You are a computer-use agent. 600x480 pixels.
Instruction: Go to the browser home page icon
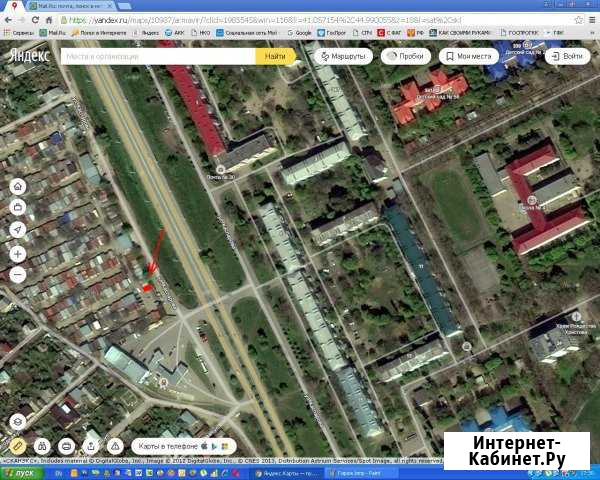pyautogui.click(x=49, y=20)
